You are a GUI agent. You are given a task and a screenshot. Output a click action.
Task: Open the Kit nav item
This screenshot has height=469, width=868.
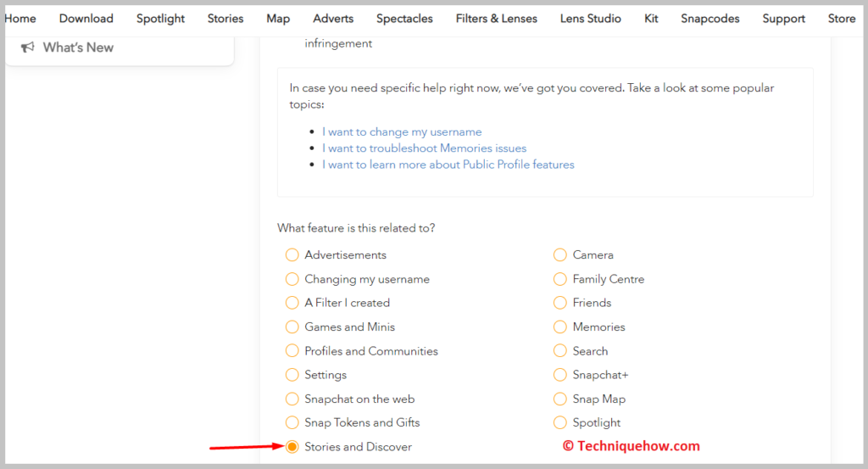(x=651, y=19)
